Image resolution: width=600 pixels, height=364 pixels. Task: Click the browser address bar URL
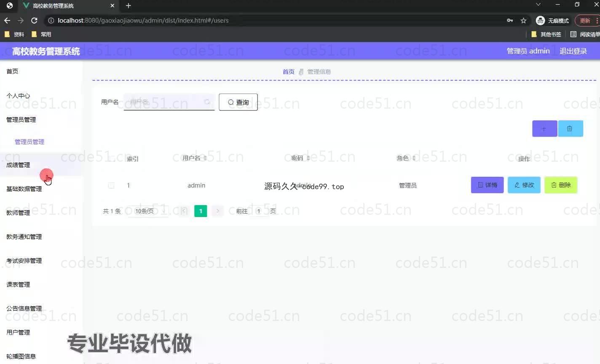(143, 20)
